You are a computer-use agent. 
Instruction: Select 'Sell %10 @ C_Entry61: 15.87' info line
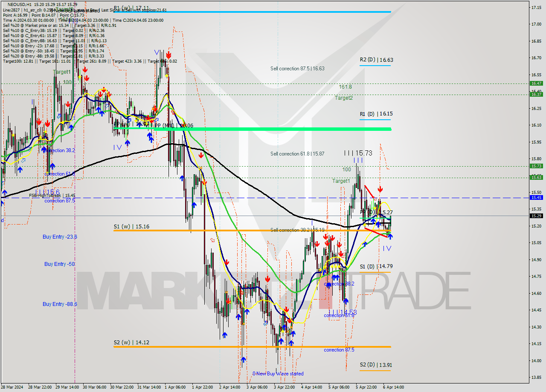coord(53,35)
